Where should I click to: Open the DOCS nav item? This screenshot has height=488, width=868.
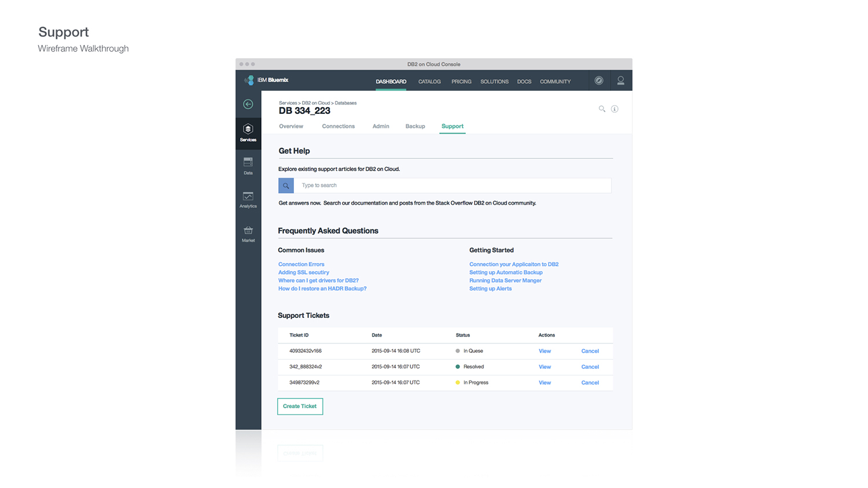pos(524,82)
